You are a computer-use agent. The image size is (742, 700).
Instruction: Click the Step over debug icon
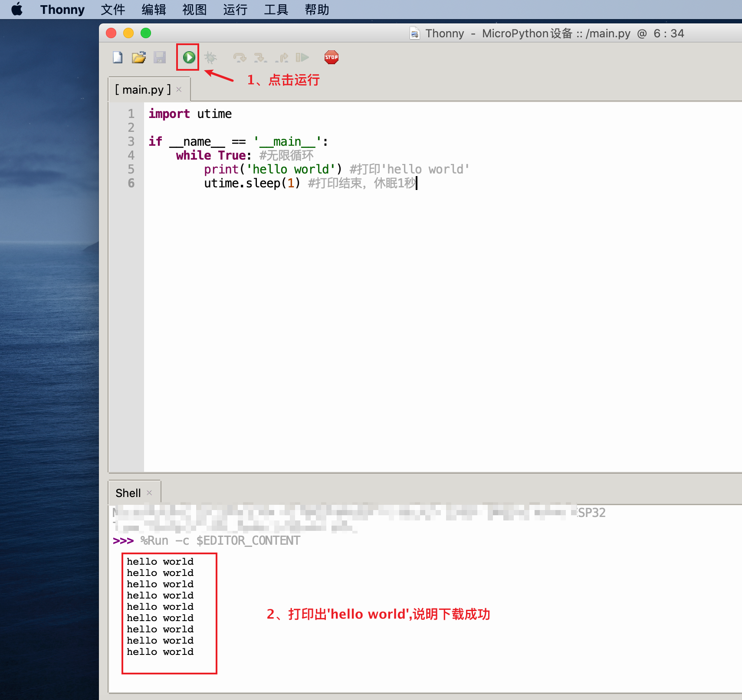coord(240,57)
